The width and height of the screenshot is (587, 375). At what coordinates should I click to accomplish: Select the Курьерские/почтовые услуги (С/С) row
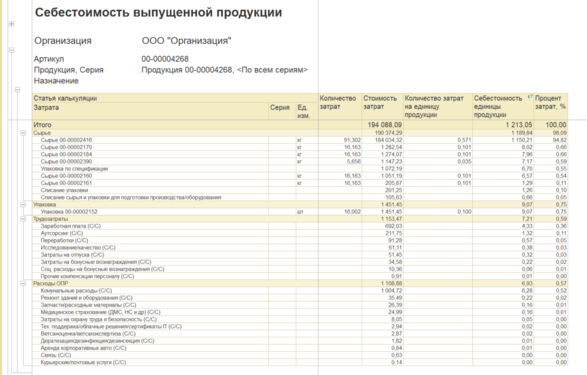coord(300,362)
